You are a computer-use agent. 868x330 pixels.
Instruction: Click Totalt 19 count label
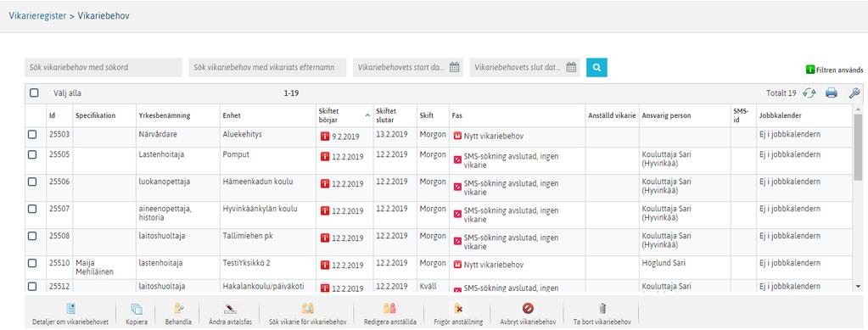click(x=781, y=93)
